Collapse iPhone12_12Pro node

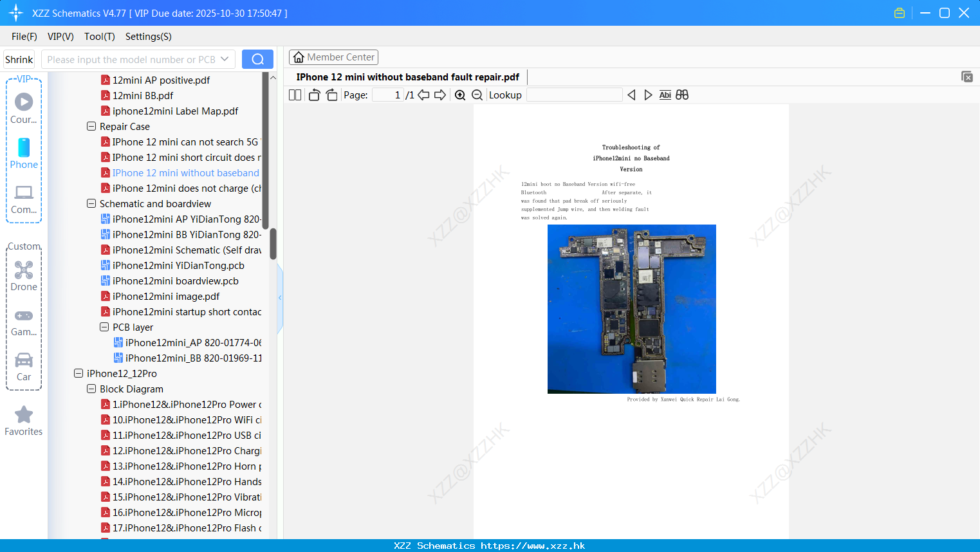pos(79,373)
